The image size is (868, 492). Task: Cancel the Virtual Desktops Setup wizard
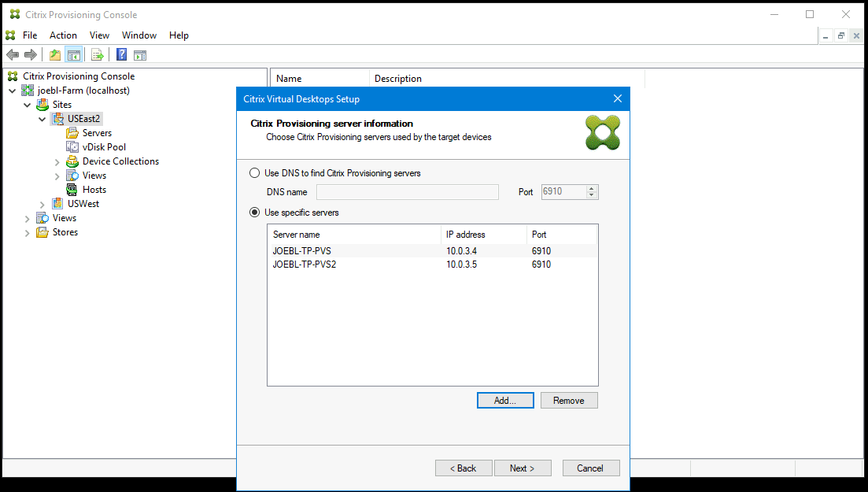pyautogui.click(x=591, y=468)
